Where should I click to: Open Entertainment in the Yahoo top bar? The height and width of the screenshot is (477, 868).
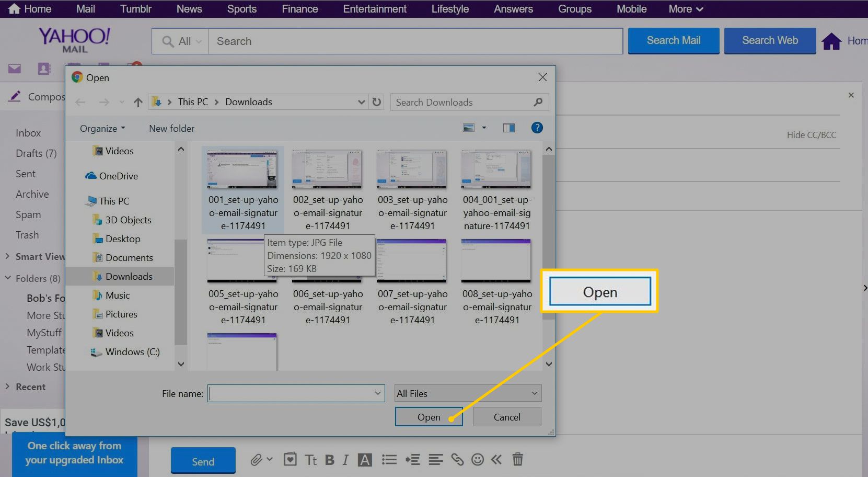(x=375, y=9)
